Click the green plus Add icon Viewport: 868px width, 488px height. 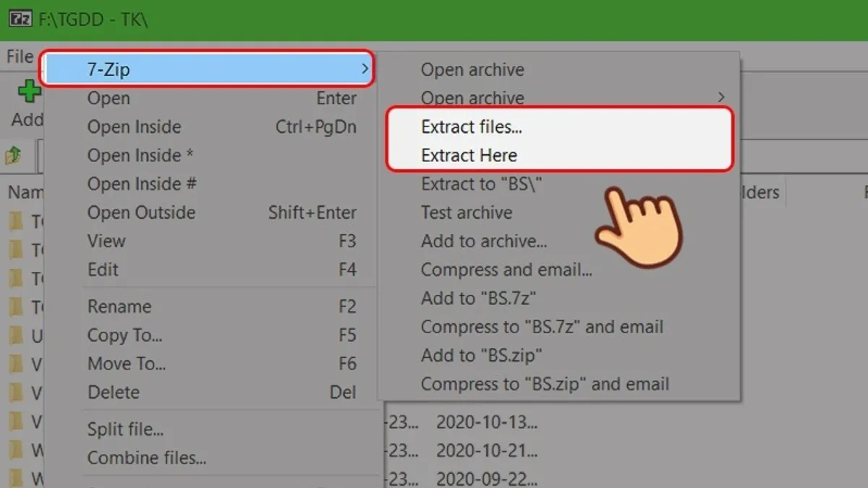pyautogui.click(x=27, y=93)
